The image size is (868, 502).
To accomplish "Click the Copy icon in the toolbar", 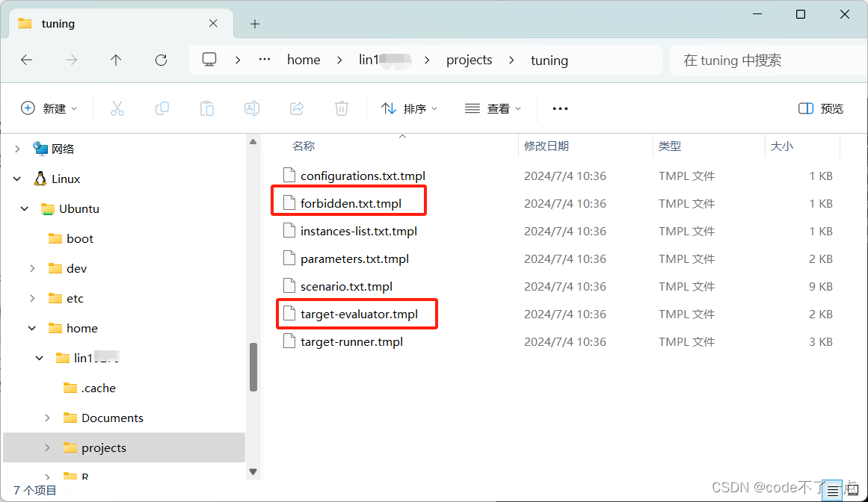I will pyautogui.click(x=161, y=108).
